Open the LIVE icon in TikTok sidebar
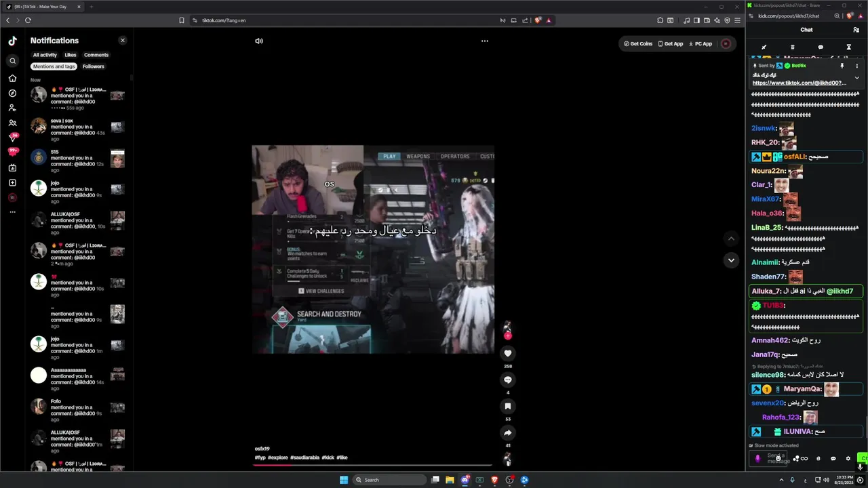This screenshot has height=488, width=868. click(12, 167)
